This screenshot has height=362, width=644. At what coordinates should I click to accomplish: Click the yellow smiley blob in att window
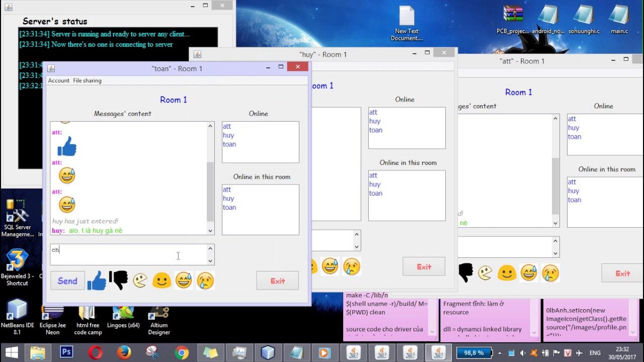507,273
